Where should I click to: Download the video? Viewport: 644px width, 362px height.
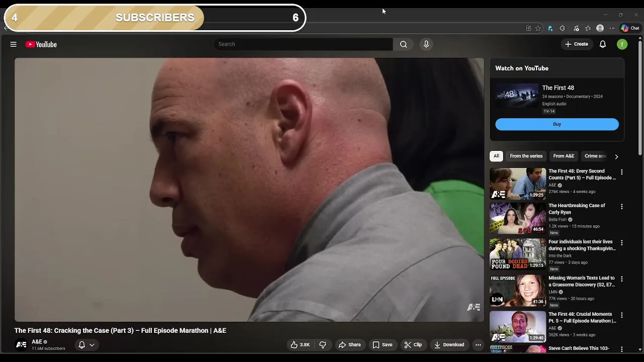449,345
